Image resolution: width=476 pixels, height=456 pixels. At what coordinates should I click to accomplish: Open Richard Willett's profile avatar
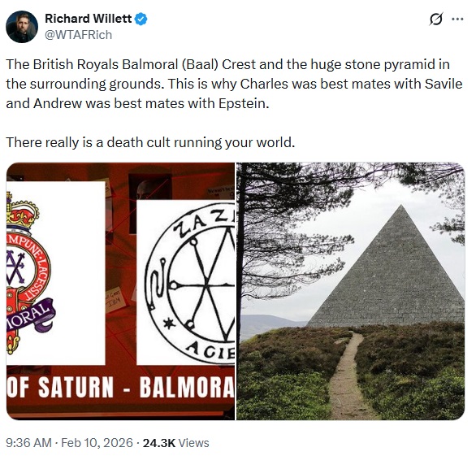(22, 27)
